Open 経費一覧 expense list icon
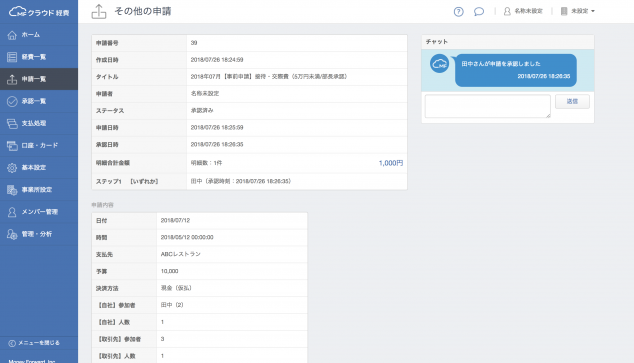634x363 pixels. (12, 57)
